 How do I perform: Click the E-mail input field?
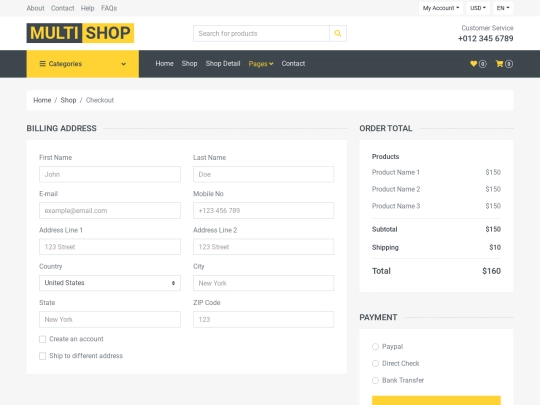[110, 210]
